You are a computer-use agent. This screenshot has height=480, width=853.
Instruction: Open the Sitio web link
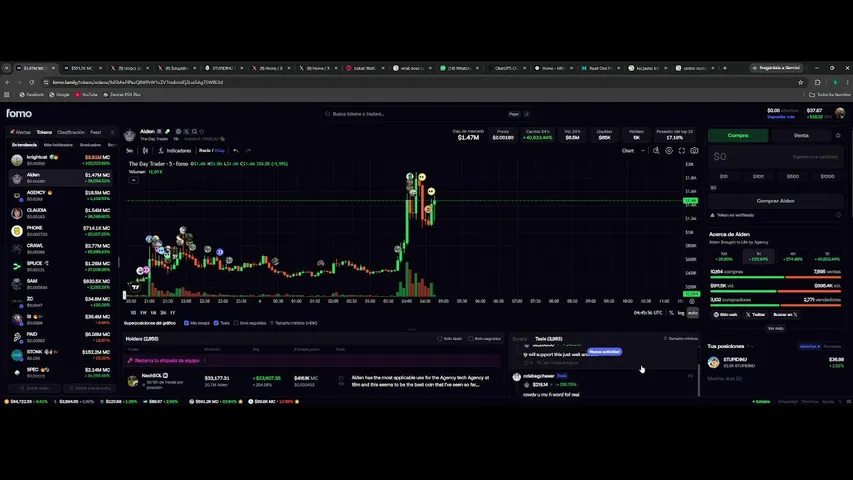pos(725,315)
